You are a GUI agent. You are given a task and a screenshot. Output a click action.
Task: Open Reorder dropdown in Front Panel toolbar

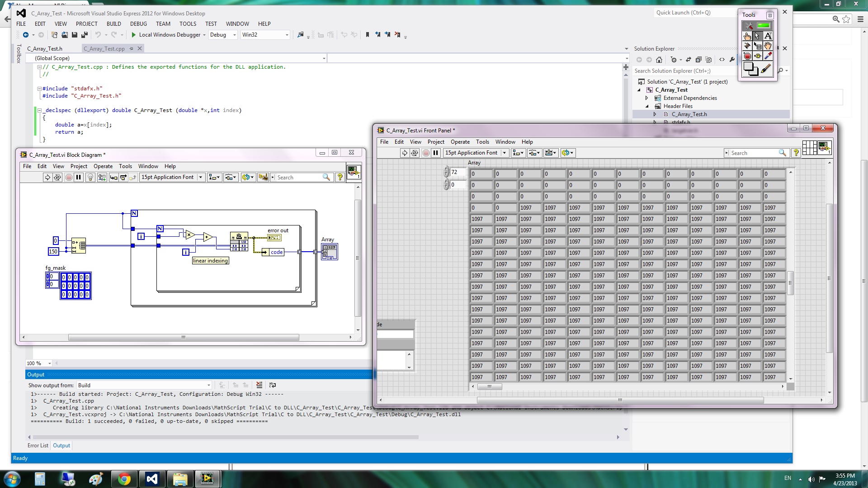pyautogui.click(x=567, y=153)
